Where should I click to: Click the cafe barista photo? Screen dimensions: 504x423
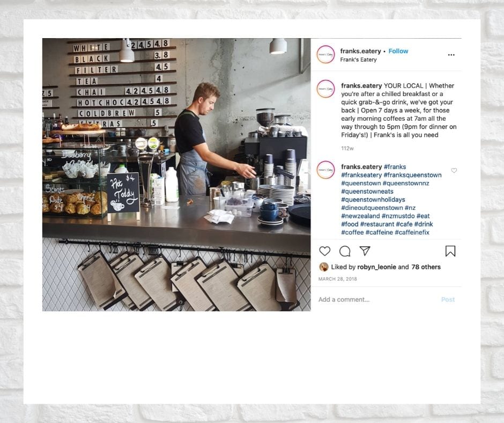tap(176, 174)
